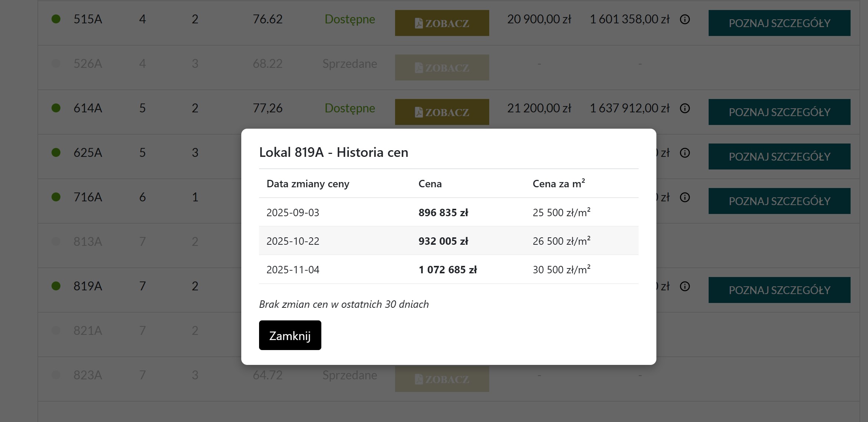Click the info icon for unit 614A
The height and width of the screenshot is (422, 868).
tap(685, 108)
